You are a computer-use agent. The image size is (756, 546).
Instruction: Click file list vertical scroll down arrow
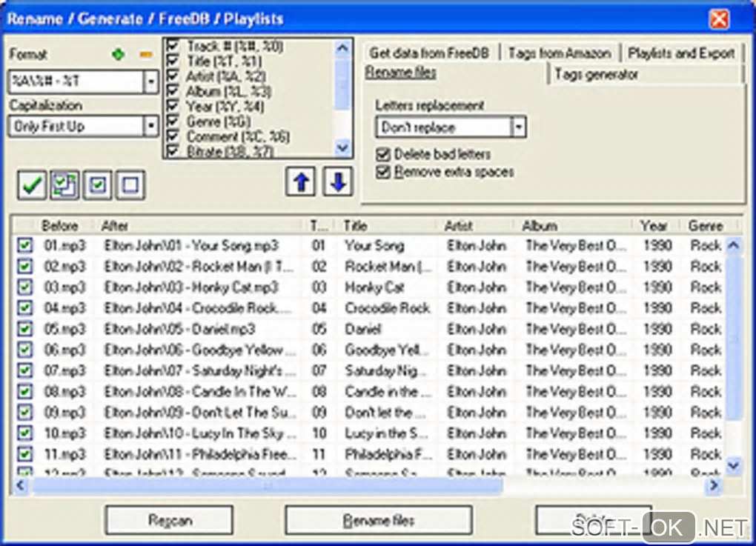[x=733, y=465]
